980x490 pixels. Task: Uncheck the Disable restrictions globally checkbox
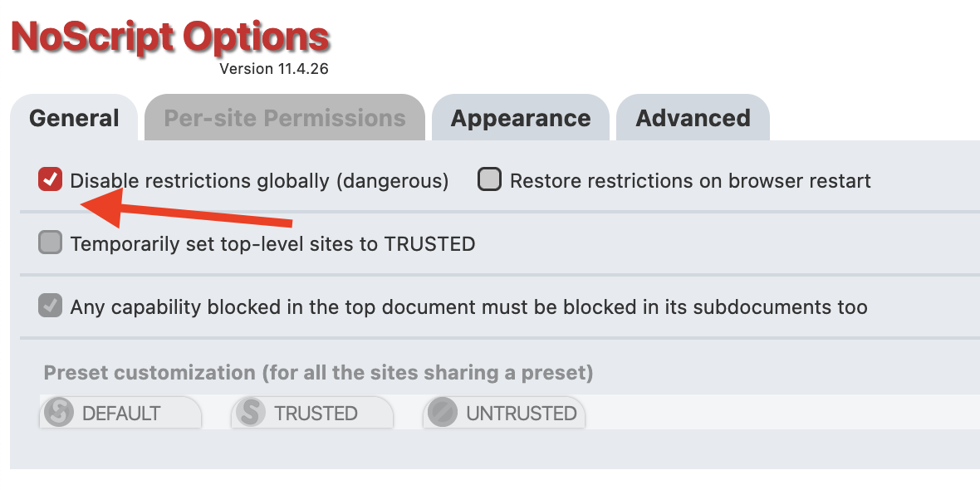[x=50, y=179]
